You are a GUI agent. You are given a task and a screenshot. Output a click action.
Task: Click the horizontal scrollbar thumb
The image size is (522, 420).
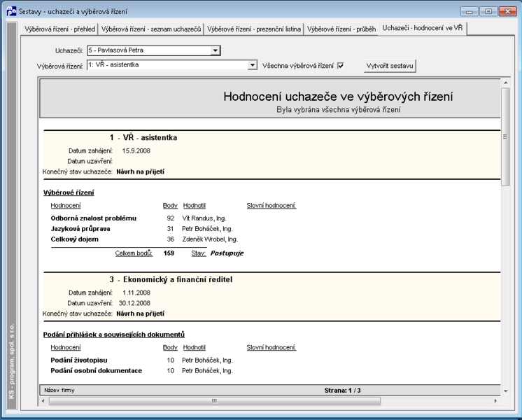[x=215, y=401]
